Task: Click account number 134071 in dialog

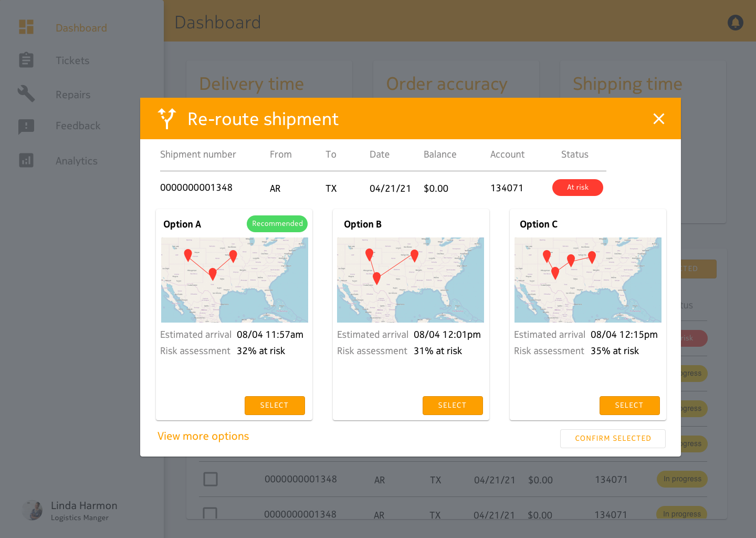Action: click(507, 188)
